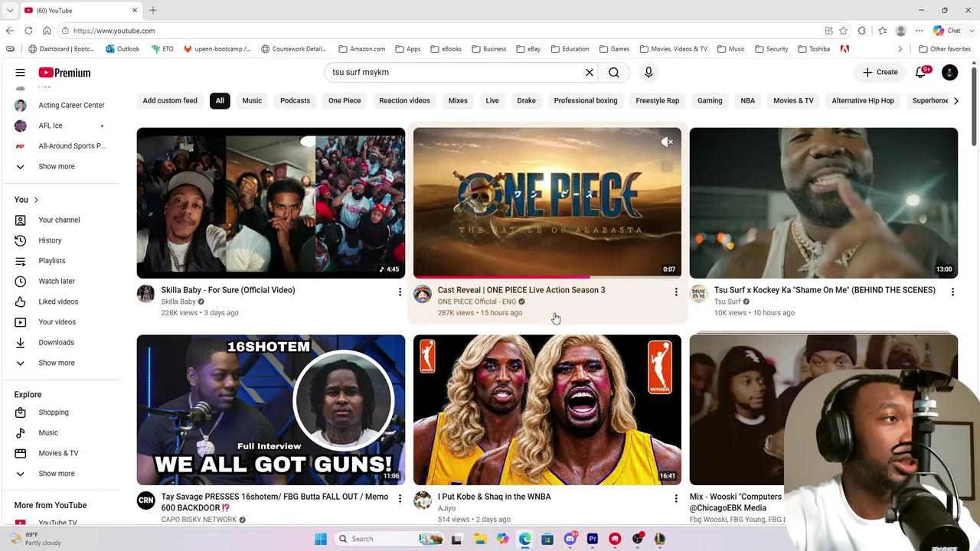This screenshot has height=551, width=980.
Task: Open File Explorer from the taskbar
Action: (x=480, y=539)
